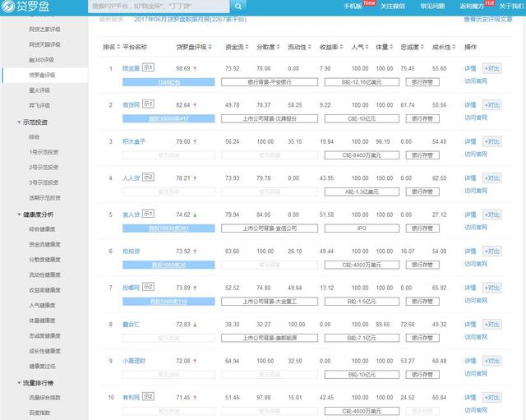Image resolution: width=526 pixels, height=420 pixels.
Task: Click the 示1 badge next to 陆金服
Action: pyautogui.click(x=148, y=67)
